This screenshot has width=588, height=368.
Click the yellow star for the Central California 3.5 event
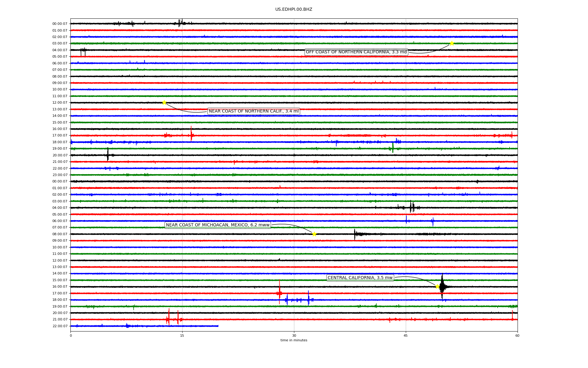[437, 286]
